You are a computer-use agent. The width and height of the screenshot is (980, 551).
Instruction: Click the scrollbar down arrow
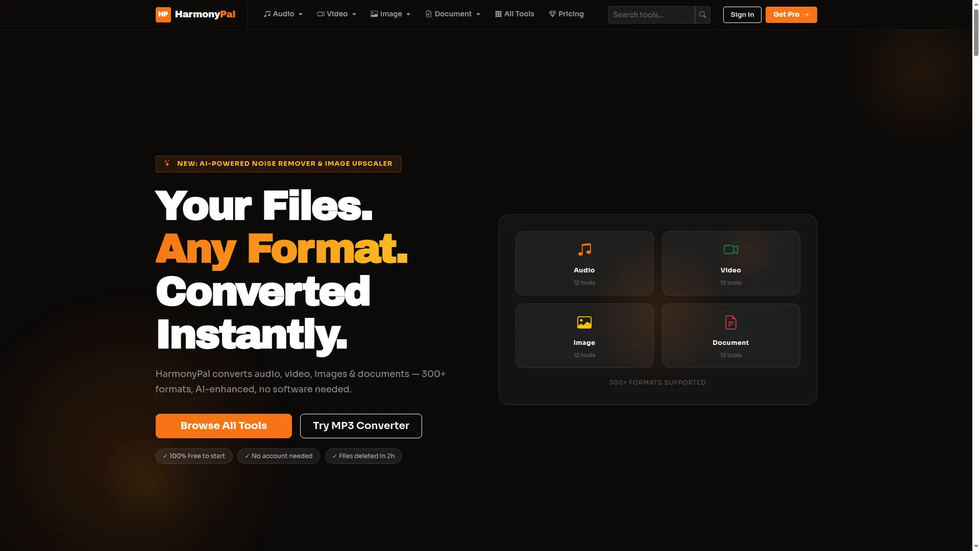coord(976,547)
